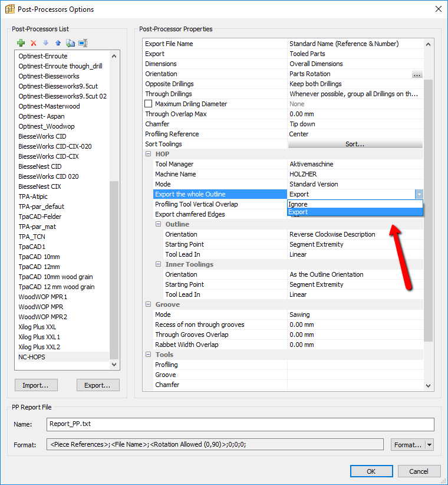Viewport: 448px width, 485px height.
Task: Click Machine Name value HOLZHER
Action: [x=303, y=174]
